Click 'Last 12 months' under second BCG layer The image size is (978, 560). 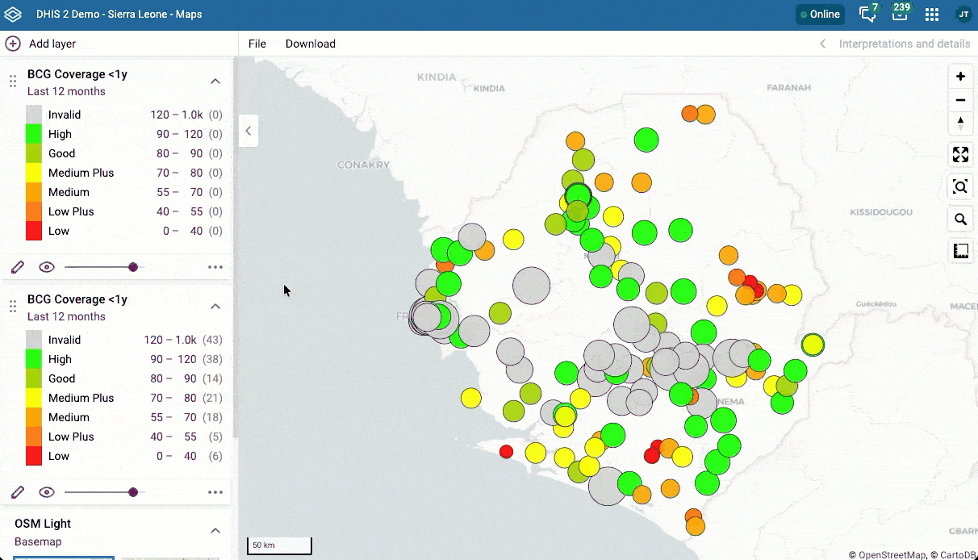(x=66, y=316)
